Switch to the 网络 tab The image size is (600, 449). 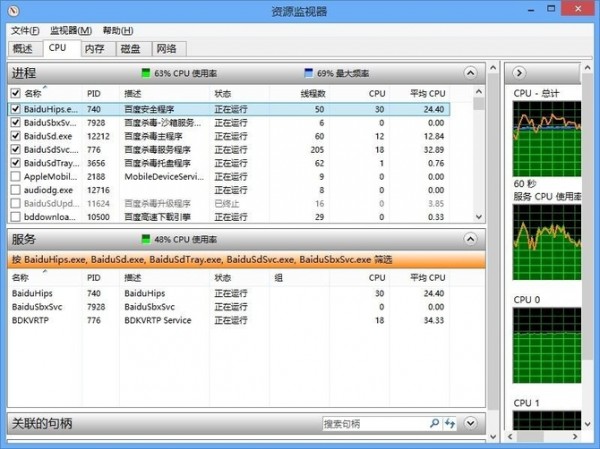pos(167,49)
